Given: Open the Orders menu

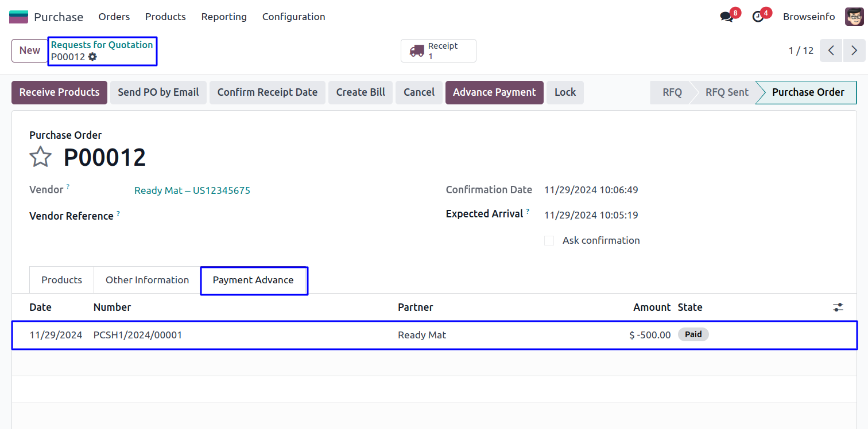Looking at the screenshot, I should coord(114,17).
